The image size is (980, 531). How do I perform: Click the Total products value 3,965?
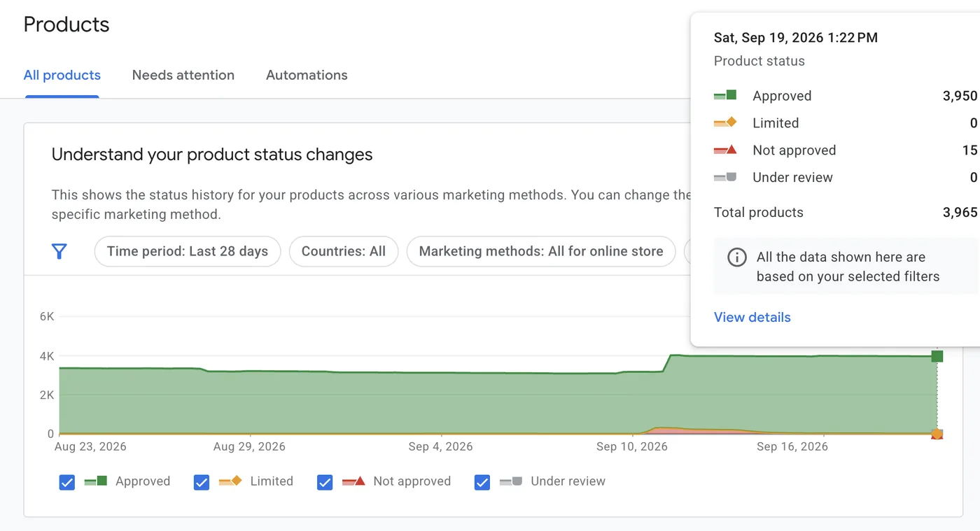pos(960,212)
